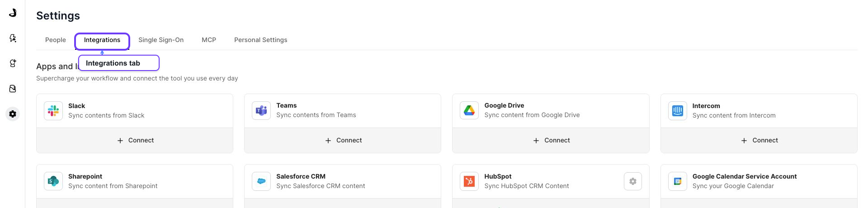The image size is (868, 208).
Task: Click the Sharepoint card title
Action: [85, 176]
